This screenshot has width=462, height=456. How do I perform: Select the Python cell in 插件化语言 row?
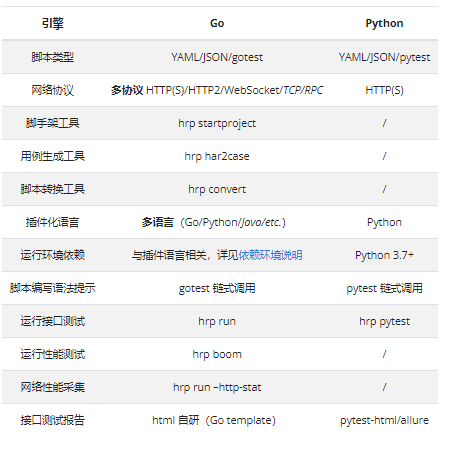pyautogui.click(x=384, y=222)
